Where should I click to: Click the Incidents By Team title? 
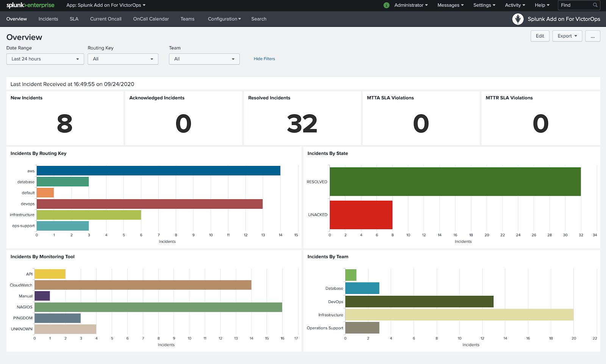tap(328, 257)
